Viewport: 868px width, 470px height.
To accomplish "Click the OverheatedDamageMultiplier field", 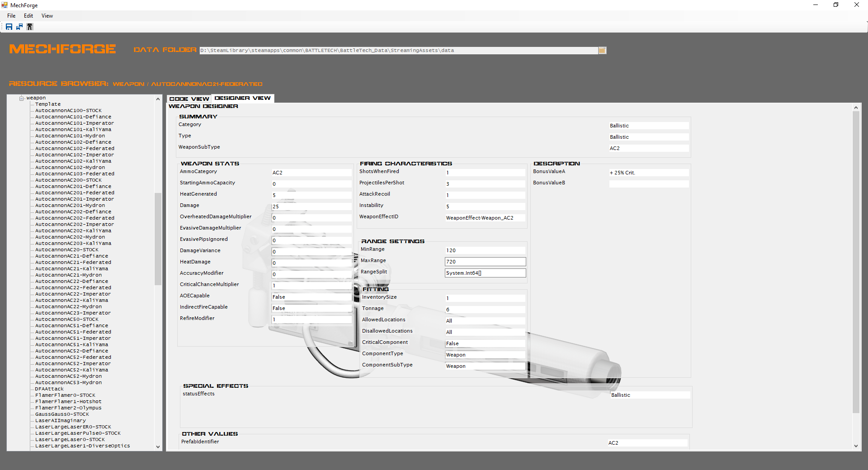I will 311,218.
